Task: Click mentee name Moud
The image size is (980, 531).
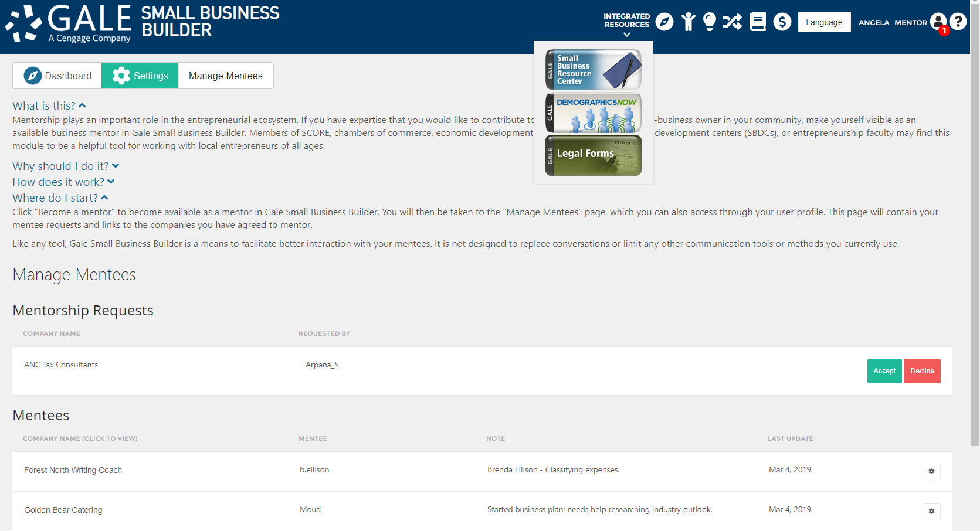Action: (310, 509)
